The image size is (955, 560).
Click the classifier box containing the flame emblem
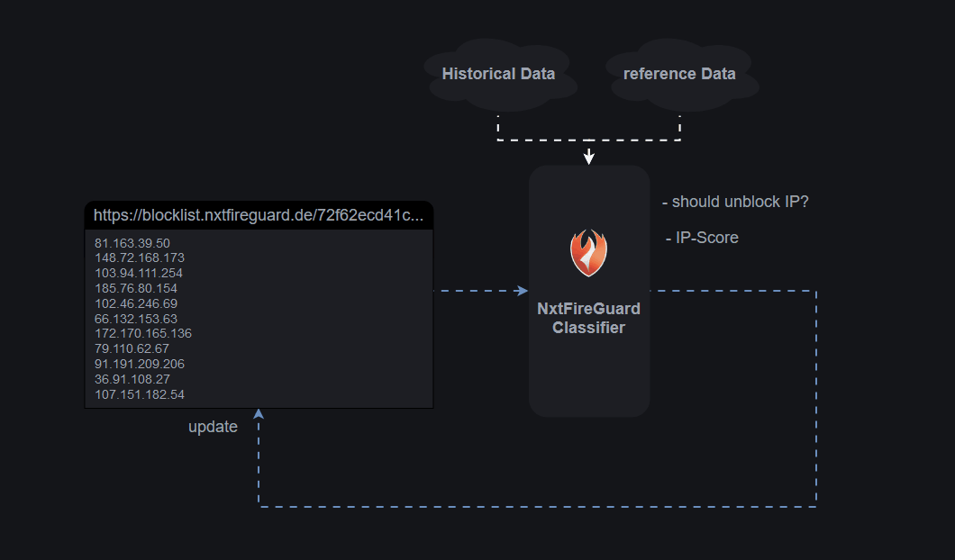pyautogui.click(x=588, y=290)
